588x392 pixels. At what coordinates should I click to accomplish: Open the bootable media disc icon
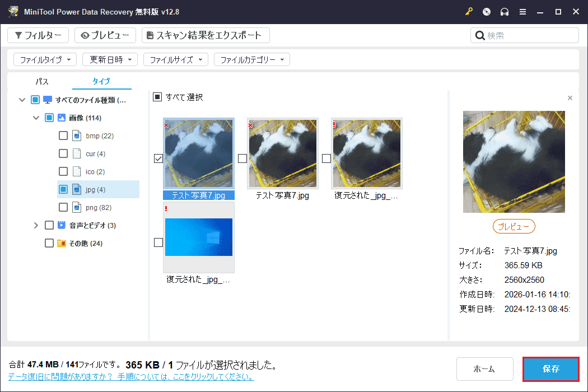[487, 11]
